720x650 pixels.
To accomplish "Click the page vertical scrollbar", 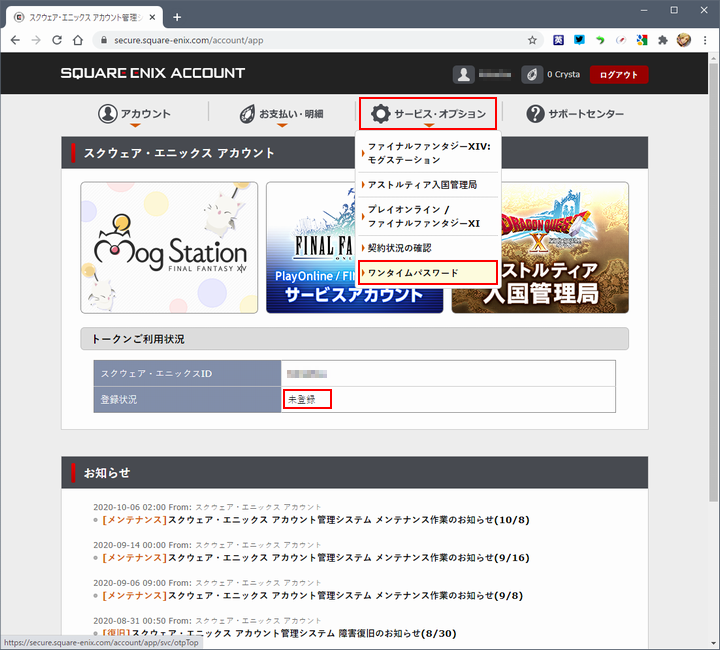I will [x=713, y=280].
